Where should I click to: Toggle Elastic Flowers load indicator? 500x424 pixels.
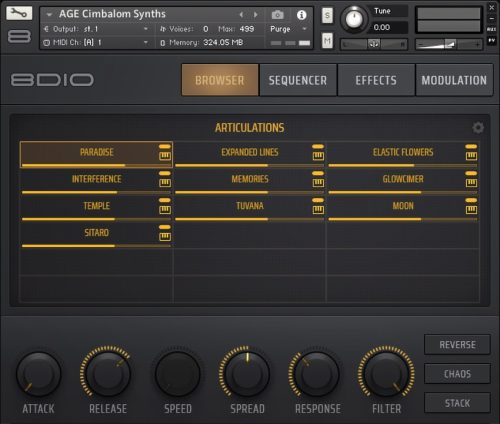point(471,146)
